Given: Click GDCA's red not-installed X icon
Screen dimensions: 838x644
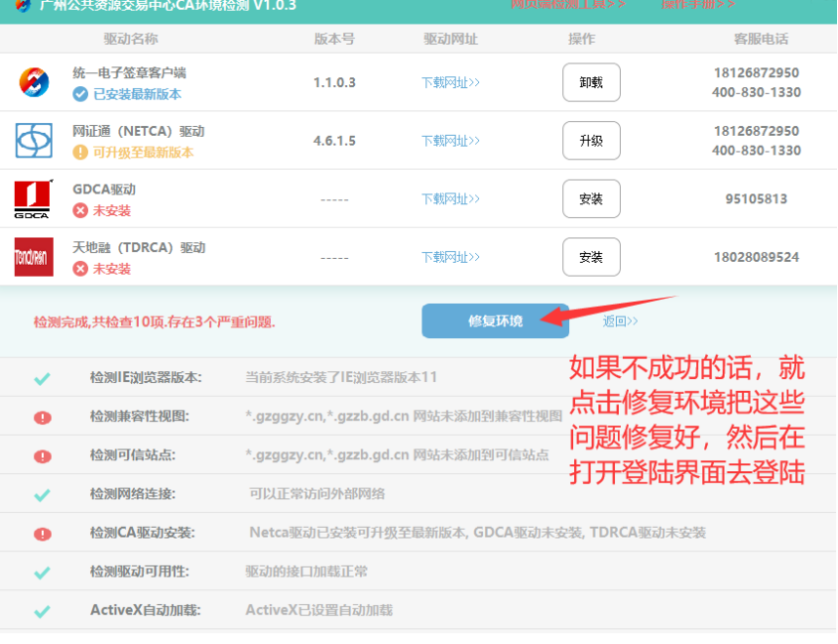Looking at the screenshot, I should click(80, 211).
